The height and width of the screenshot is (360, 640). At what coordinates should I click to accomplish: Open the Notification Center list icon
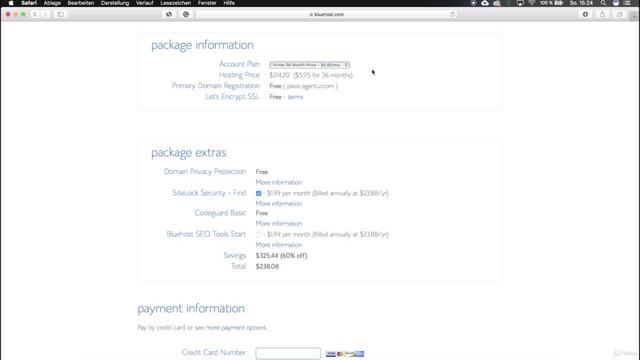(x=628, y=3)
